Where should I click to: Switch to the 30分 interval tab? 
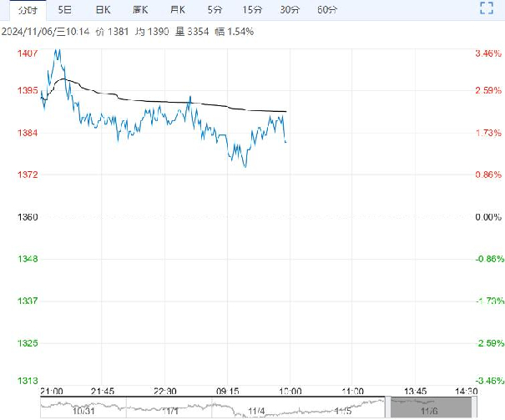pos(290,10)
